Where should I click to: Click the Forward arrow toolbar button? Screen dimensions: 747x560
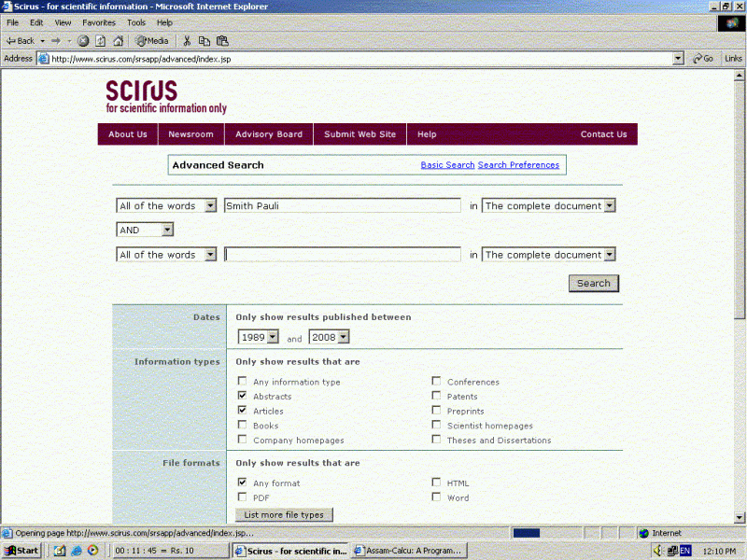coord(56,41)
